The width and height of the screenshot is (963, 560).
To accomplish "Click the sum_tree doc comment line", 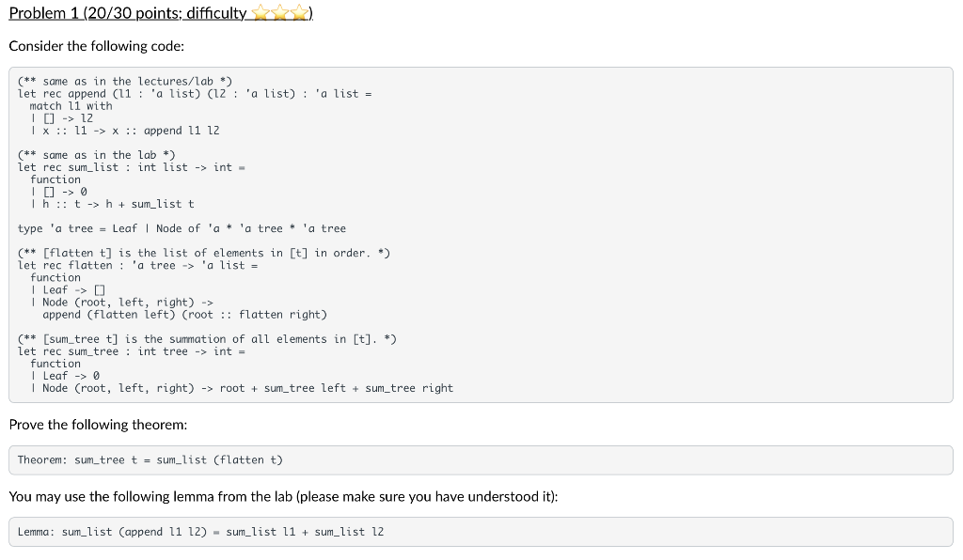I will 207,339.
